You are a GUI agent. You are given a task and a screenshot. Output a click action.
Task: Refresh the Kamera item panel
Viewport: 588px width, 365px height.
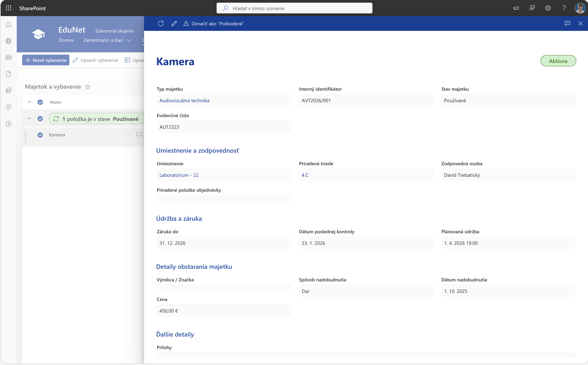tap(161, 23)
